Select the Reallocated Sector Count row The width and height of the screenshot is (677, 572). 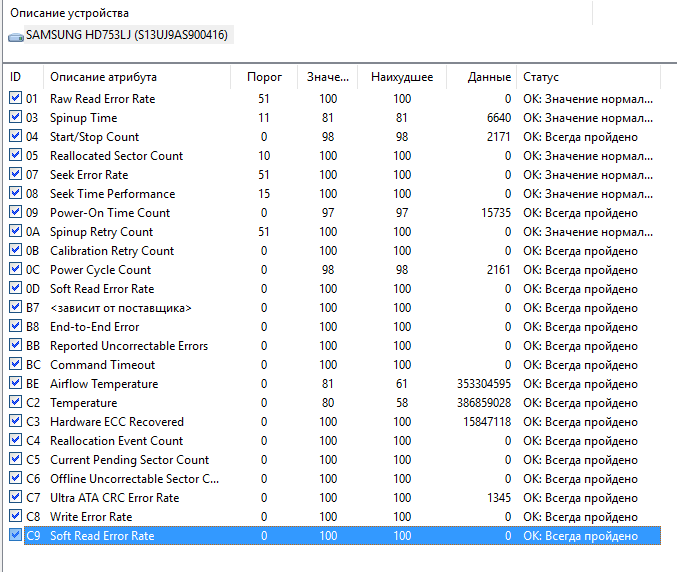tap(342, 156)
